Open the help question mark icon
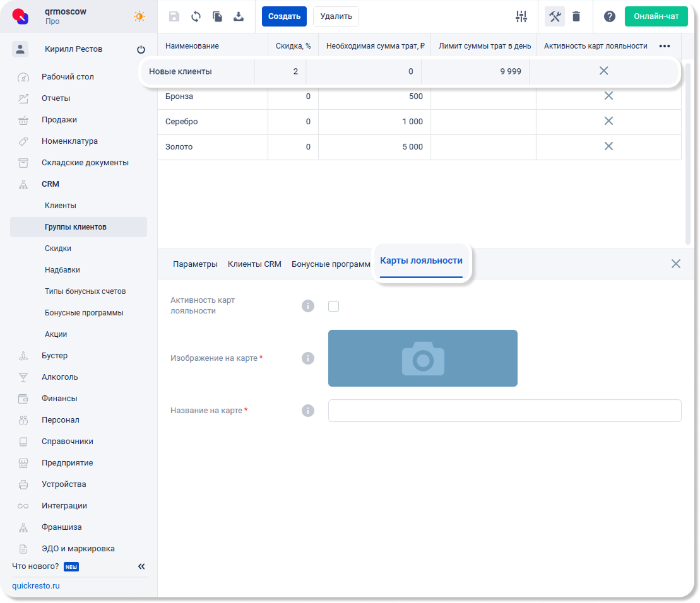The width and height of the screenshot is (700, 603). point(609,16)
